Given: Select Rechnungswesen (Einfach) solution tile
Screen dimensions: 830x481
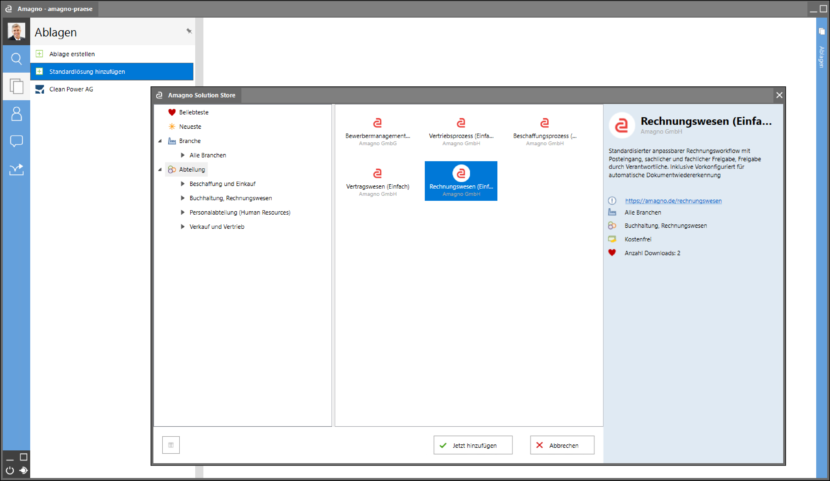Looking at the screenshot, I should click(x=461, y=181).
